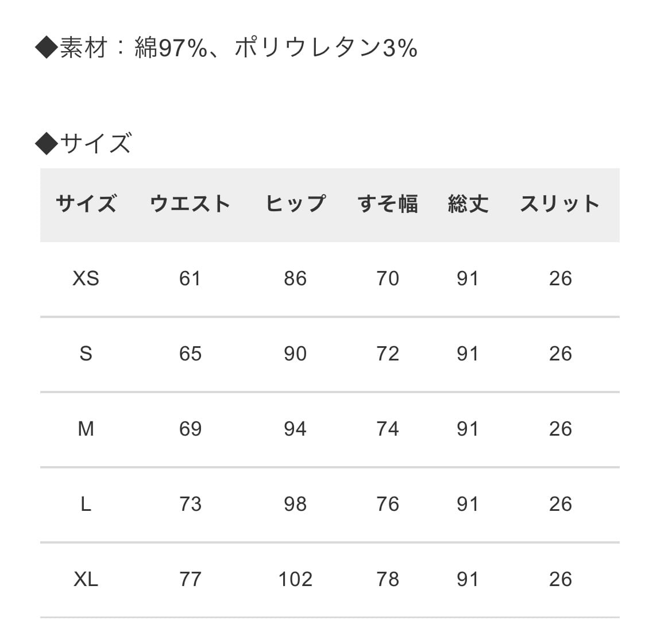
Task: Select the ウエスト column header
Action: [190, 204]
